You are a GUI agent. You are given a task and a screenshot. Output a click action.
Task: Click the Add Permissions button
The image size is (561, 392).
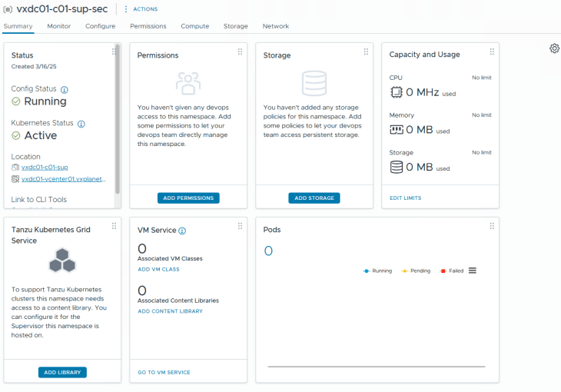click(188, 198)
